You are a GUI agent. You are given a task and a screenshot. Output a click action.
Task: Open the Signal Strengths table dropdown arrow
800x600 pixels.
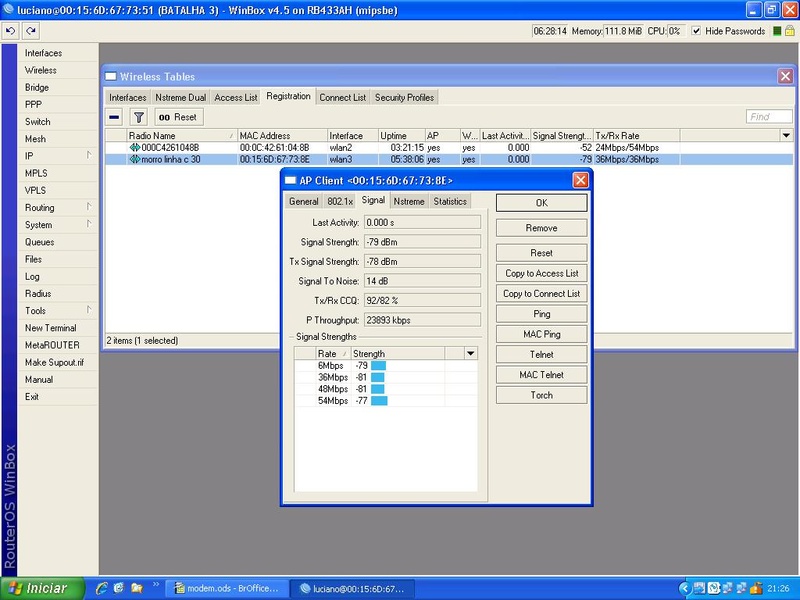pos(470,354)
